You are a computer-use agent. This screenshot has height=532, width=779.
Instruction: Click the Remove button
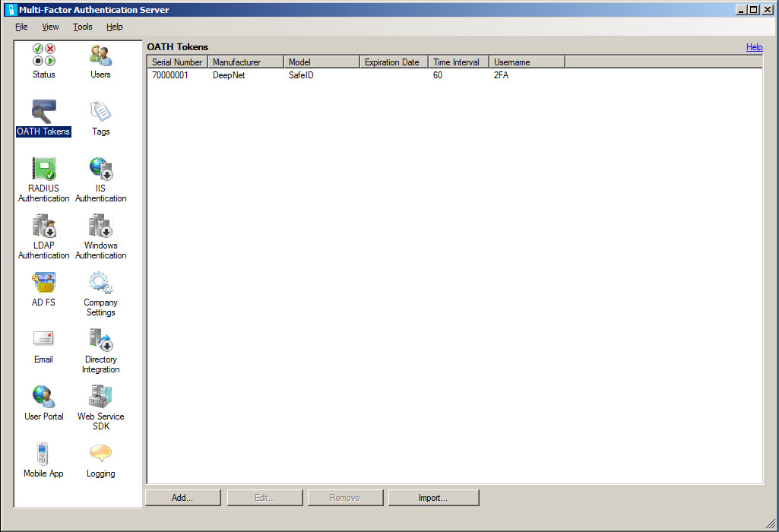tap(345, 498)
